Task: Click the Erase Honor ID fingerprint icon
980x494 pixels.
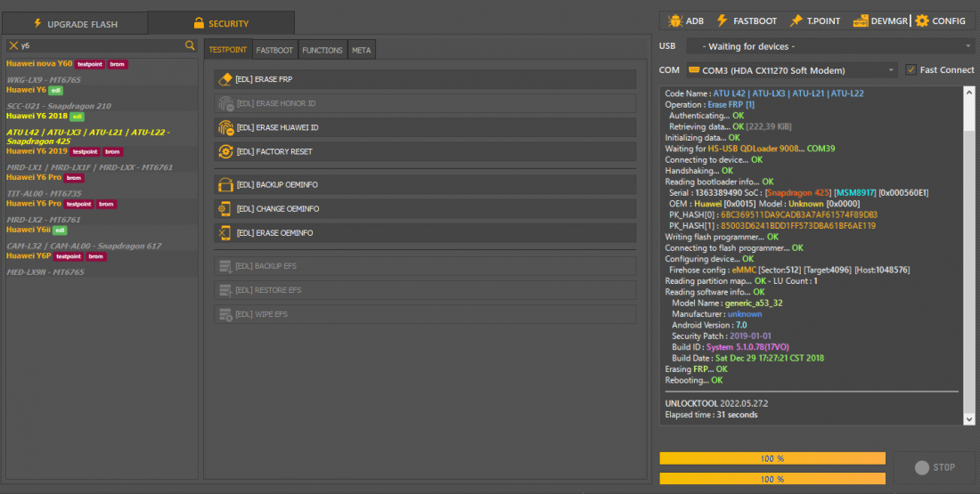Action: [225, 103]
